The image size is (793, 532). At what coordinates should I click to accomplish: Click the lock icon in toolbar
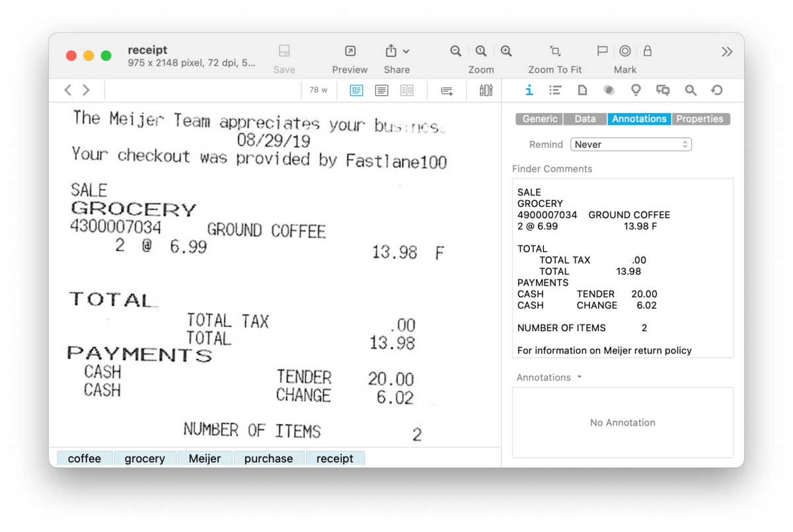click(x=648, y=52)
